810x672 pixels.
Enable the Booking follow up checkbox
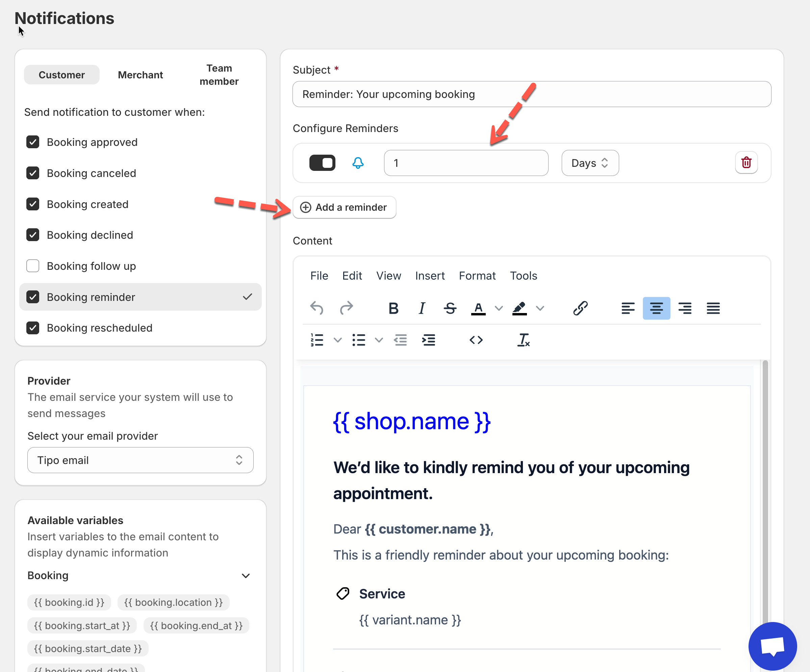tap(33, 266)
